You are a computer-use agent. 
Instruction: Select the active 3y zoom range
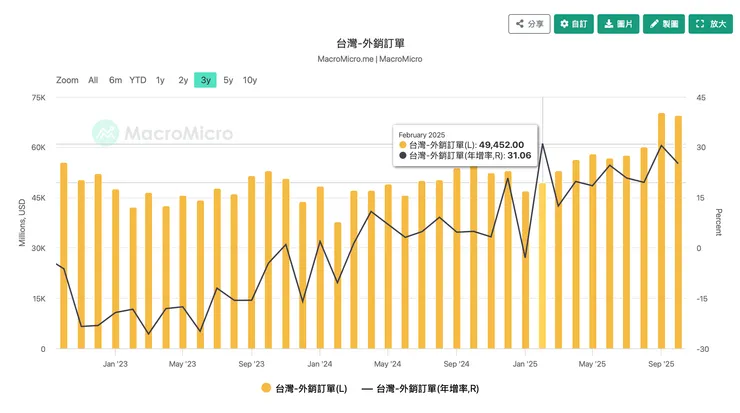click(205, 80)
